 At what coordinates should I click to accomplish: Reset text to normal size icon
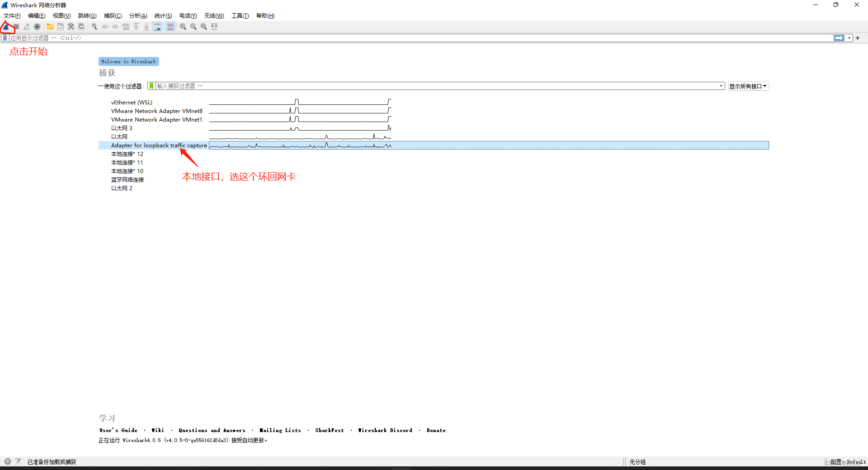pyautogui.click(x=204, y=27)
